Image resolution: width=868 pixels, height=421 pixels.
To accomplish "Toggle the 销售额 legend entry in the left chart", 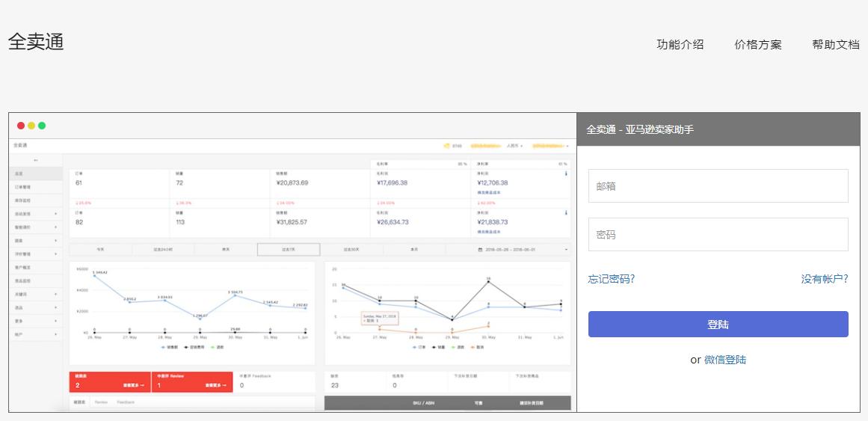I will tap(168, 347).
